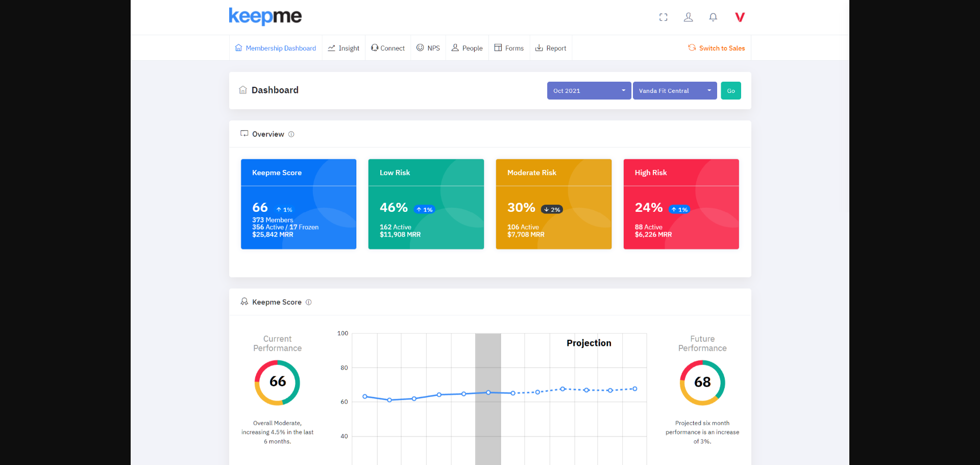Click '162 Active' in Low Risk card
The image size is (980, 465).
396,227
